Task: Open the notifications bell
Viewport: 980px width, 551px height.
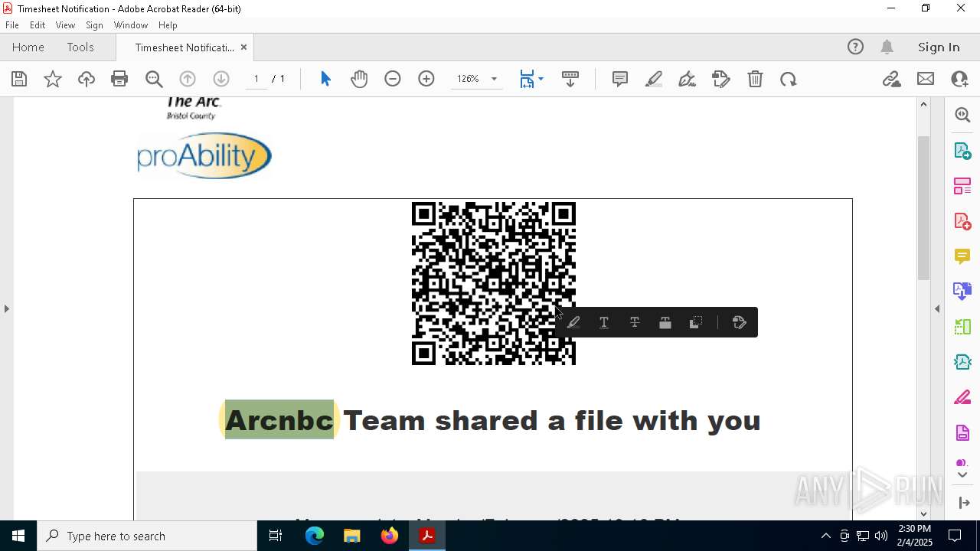Action: (x=887, y=47)
